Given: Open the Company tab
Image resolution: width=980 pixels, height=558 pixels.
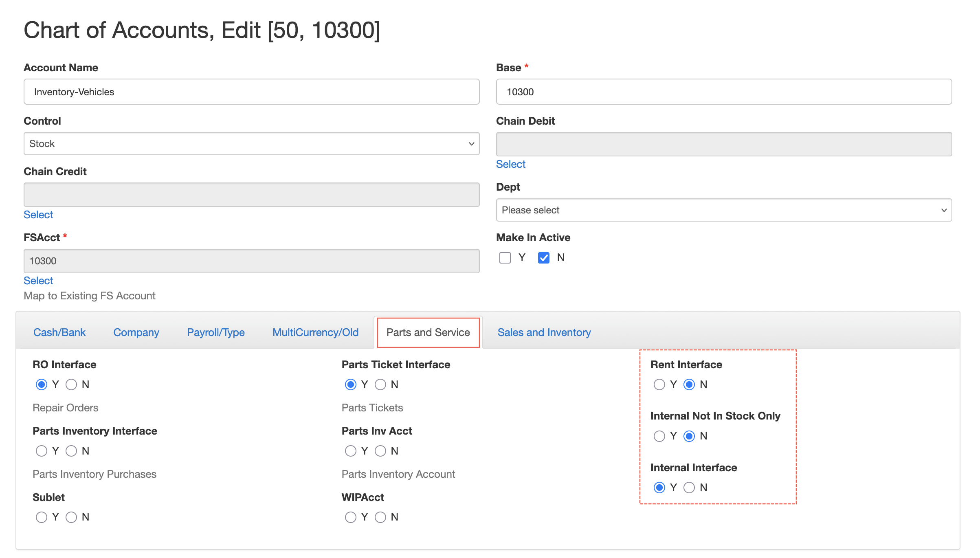Looking at the screenshot, I should (136, 332).
